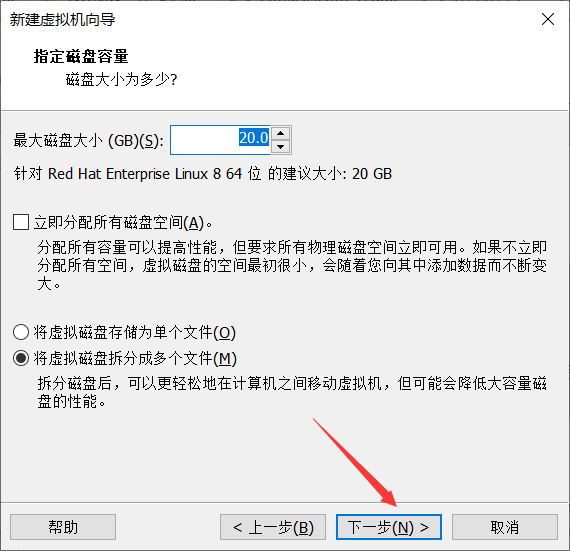Image resolution: width=570 pixels, height=551 pixels.
Task: Select the 将虚拟磁盘存储为单个文件 radio button
Action: tap(21, 332)
